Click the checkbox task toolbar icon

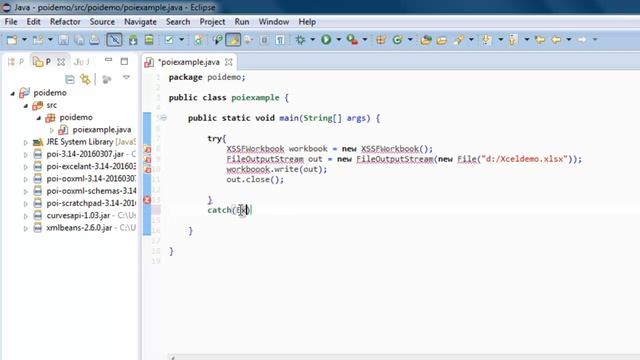click(x=169, y=40)
